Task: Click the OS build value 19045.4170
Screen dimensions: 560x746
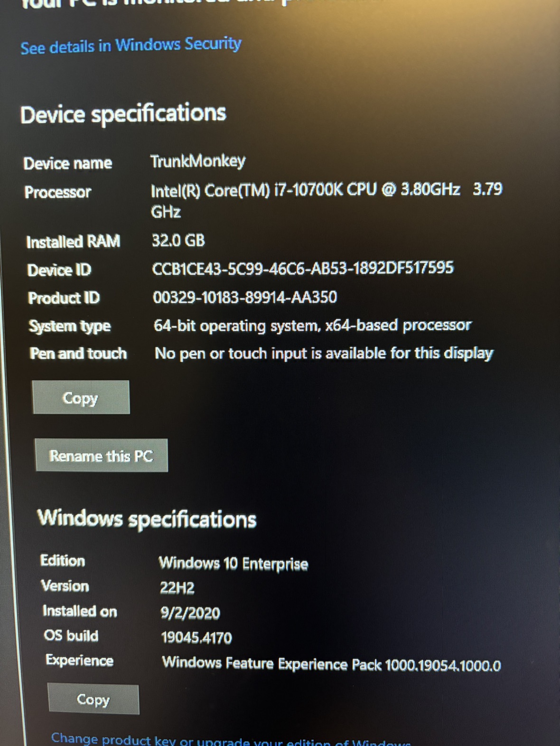Action: tap(196, 637)
